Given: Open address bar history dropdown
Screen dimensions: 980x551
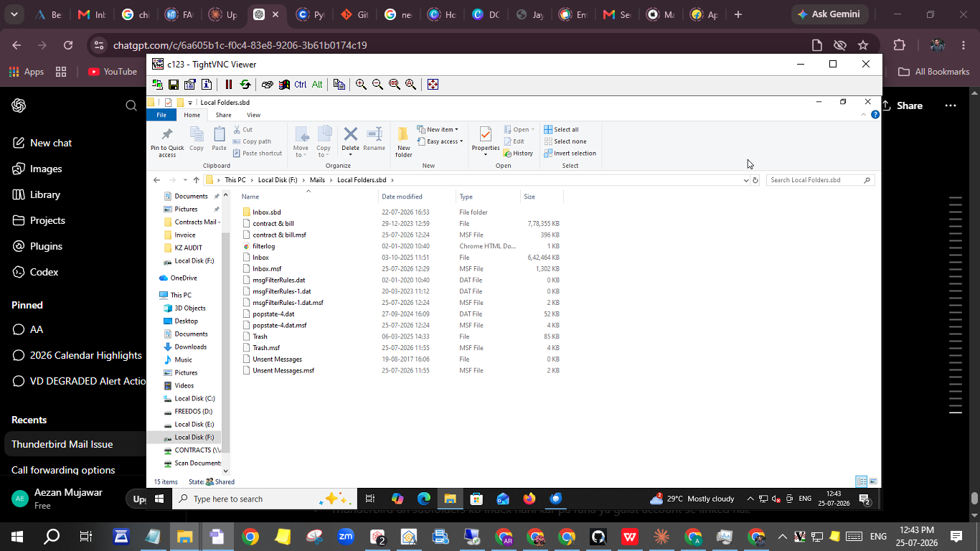Looking at the screenshot, I should 745,180.
